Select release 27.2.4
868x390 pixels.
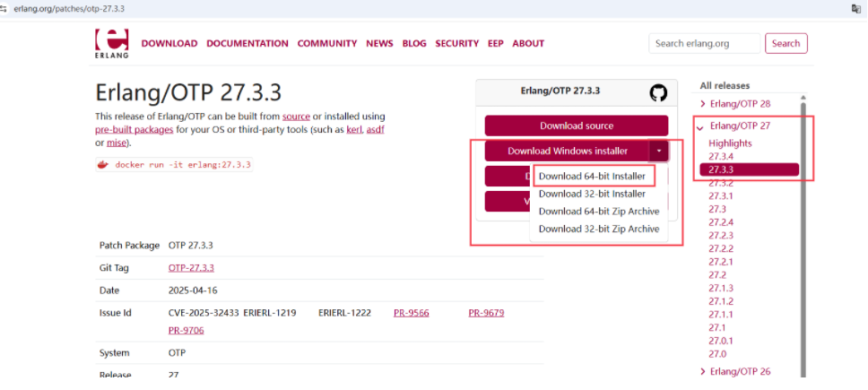[x=721, y=222]
